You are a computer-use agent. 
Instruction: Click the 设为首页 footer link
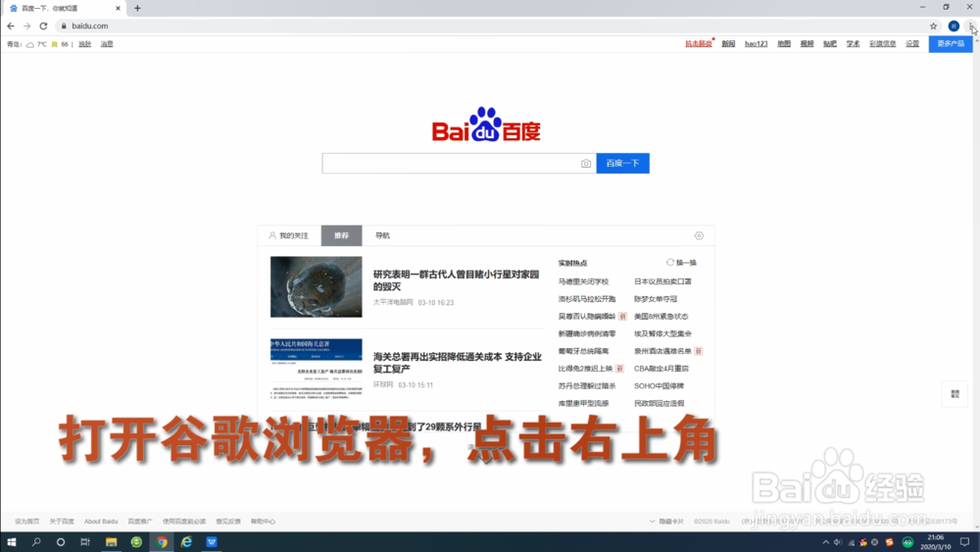coord(26,522)
